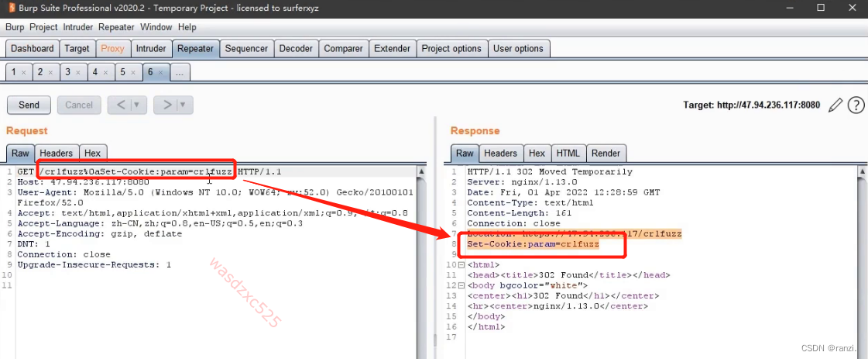
Task: Switch to the Sequencer tab
Action: (x=246, y=48)
